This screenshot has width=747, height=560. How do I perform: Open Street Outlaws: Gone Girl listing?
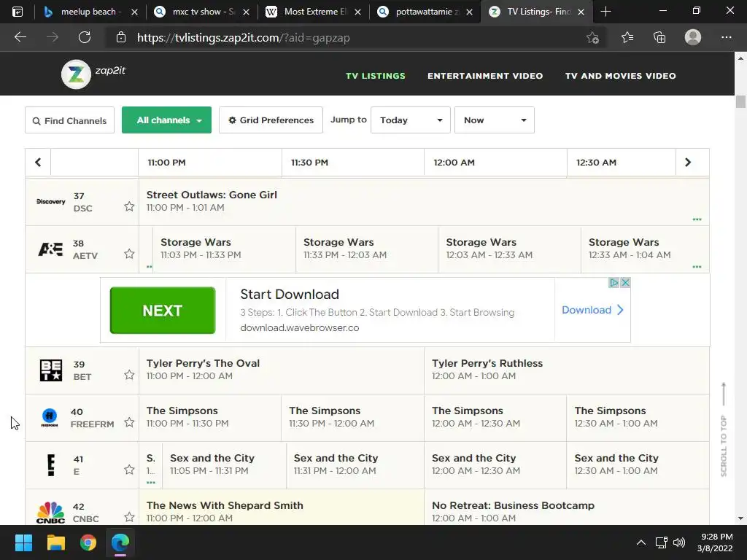coord(424,202)
